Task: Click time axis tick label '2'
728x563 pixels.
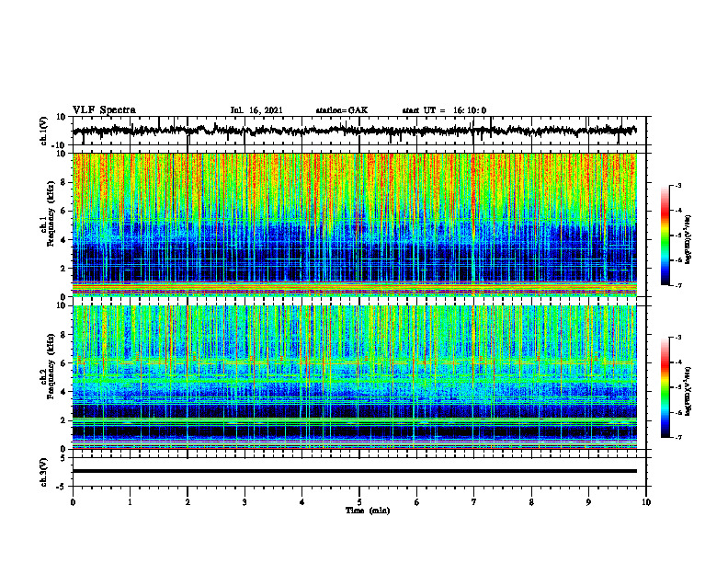Action: [188, 502]
